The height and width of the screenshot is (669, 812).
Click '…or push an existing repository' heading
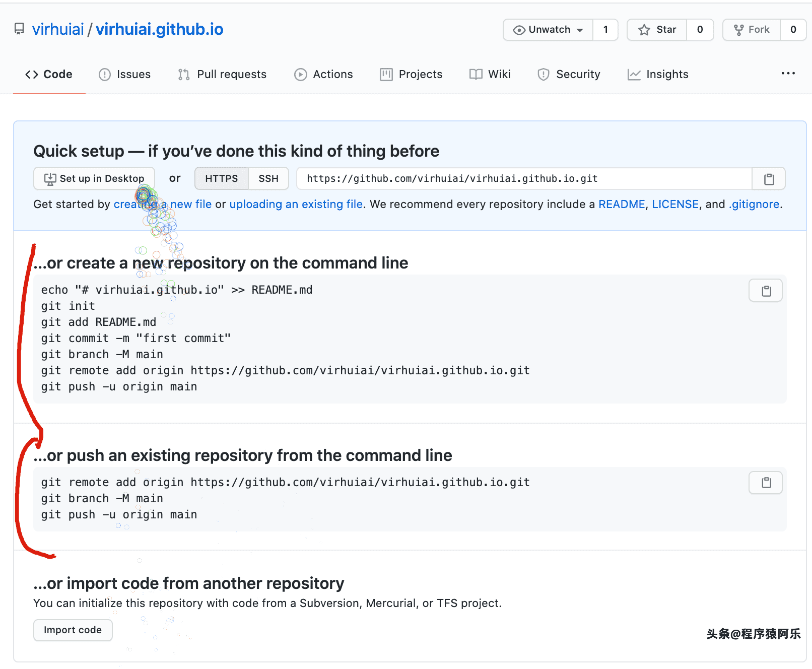pos(243,455)
